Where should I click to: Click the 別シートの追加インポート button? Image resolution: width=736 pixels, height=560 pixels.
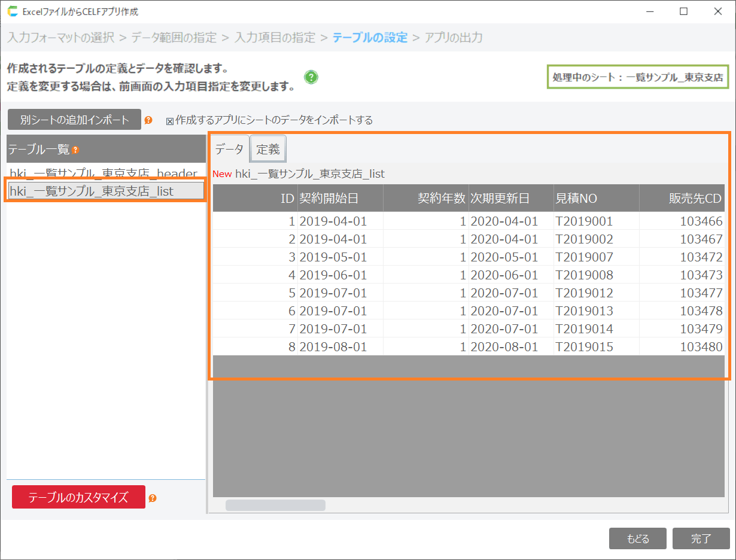tap(74, 120)
